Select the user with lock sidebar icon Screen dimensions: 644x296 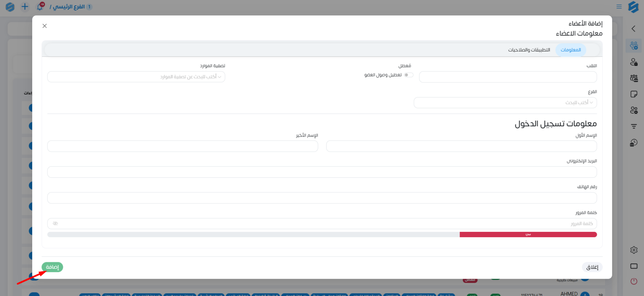[634, 62]
